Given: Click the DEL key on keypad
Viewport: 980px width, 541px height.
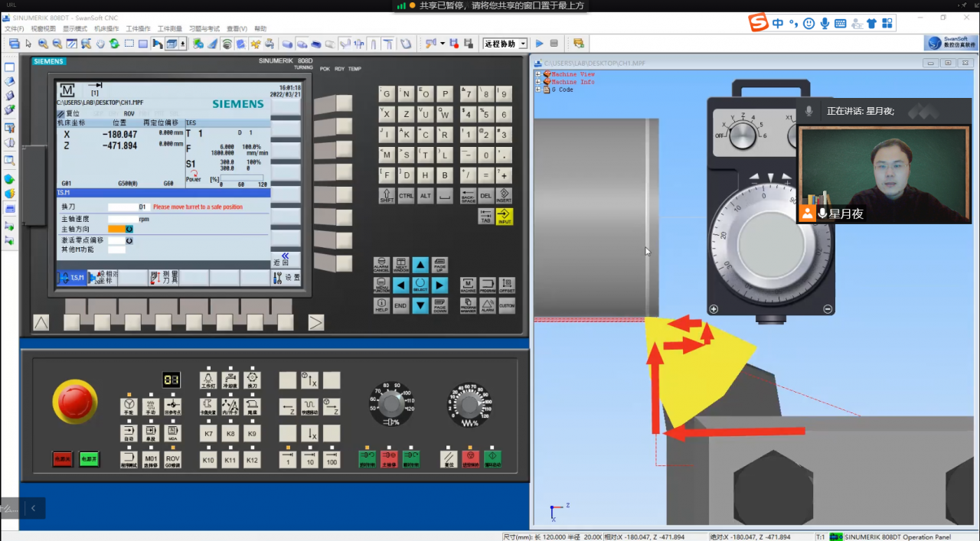Looking at the screenshot, I should pos(485,196).
